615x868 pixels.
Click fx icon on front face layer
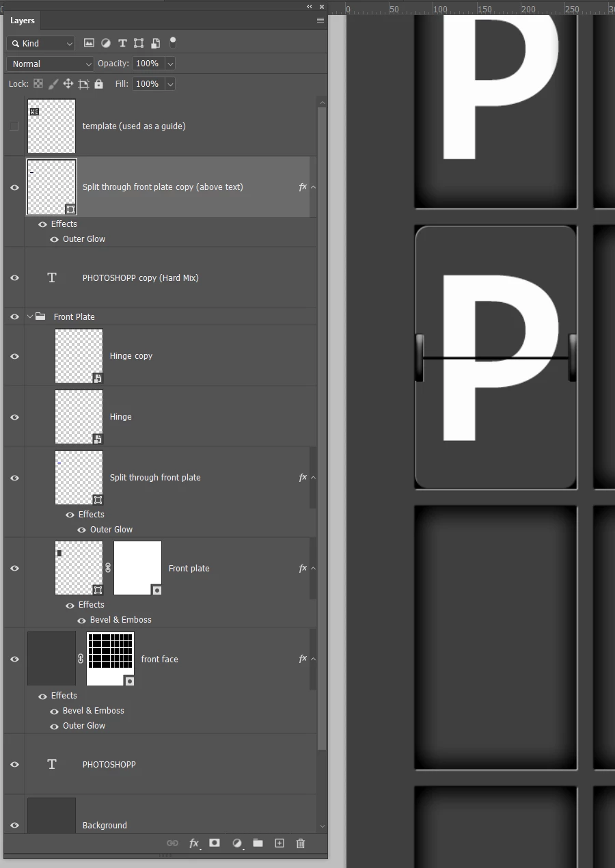pos(303,659)
